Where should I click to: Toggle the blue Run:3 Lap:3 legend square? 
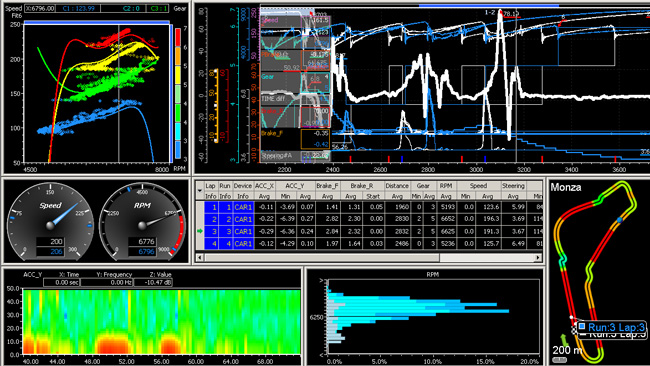582,326
